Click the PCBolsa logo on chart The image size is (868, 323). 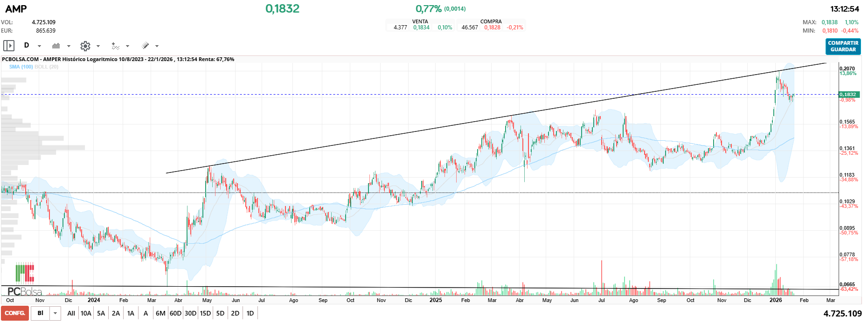pyautogui.click(x=24, y=291)
